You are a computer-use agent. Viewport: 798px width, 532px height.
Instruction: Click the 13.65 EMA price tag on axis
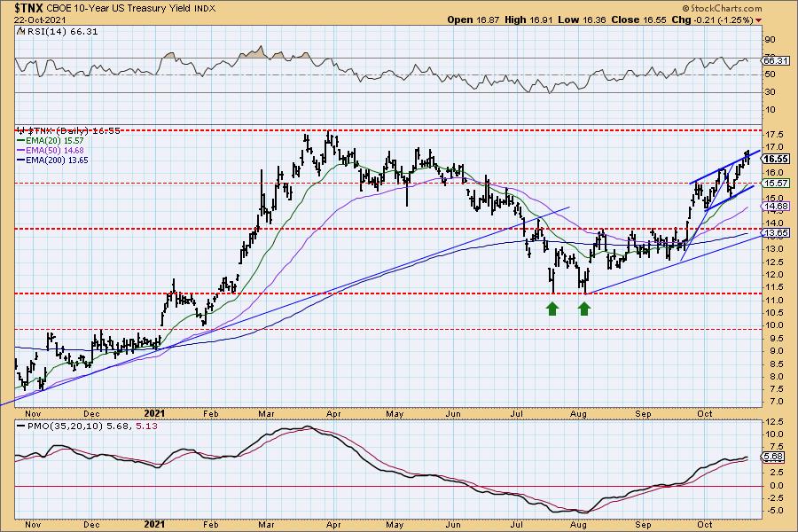(776, 232)
